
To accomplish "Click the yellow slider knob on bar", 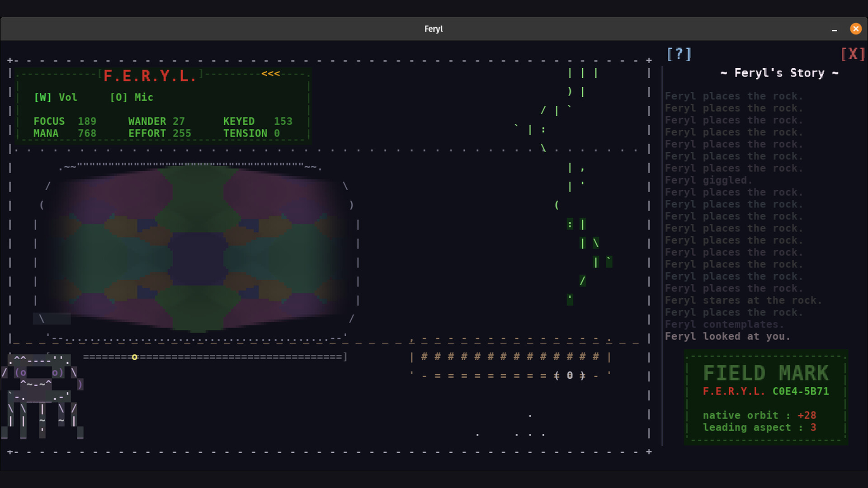I will (134, 357).
